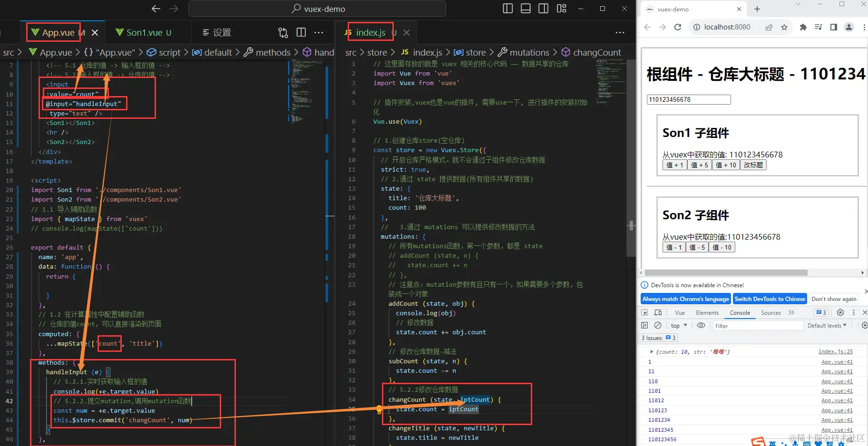868x446 pixels.
Task: Reload the localhost:8080 page
Action: (678, 27)
